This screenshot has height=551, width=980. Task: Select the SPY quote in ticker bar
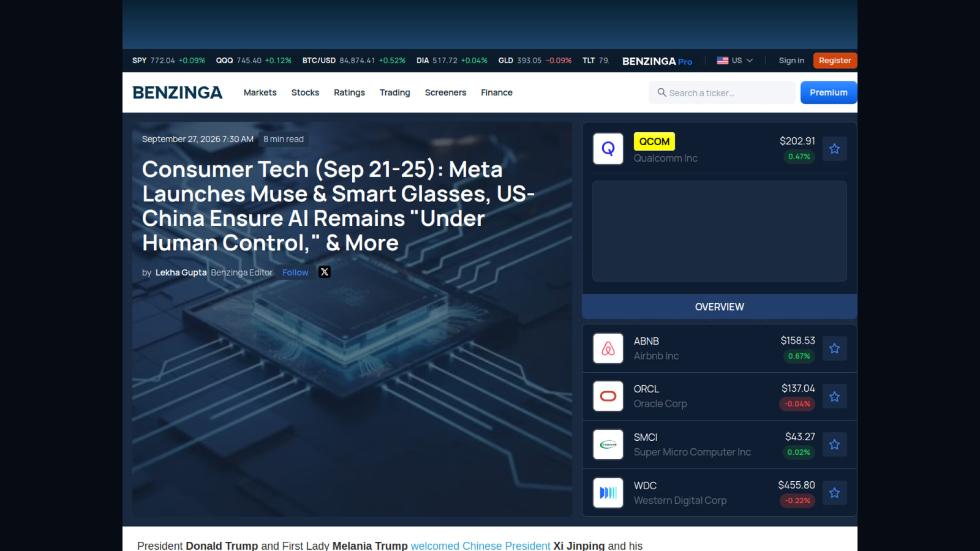pyautogui.click(x=168, y=61)
